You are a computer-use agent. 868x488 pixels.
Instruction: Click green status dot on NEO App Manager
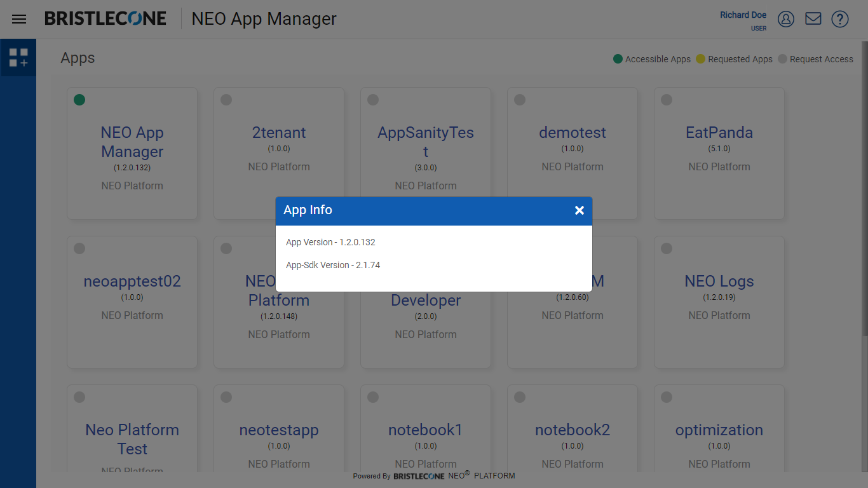(x=79, y=100)
